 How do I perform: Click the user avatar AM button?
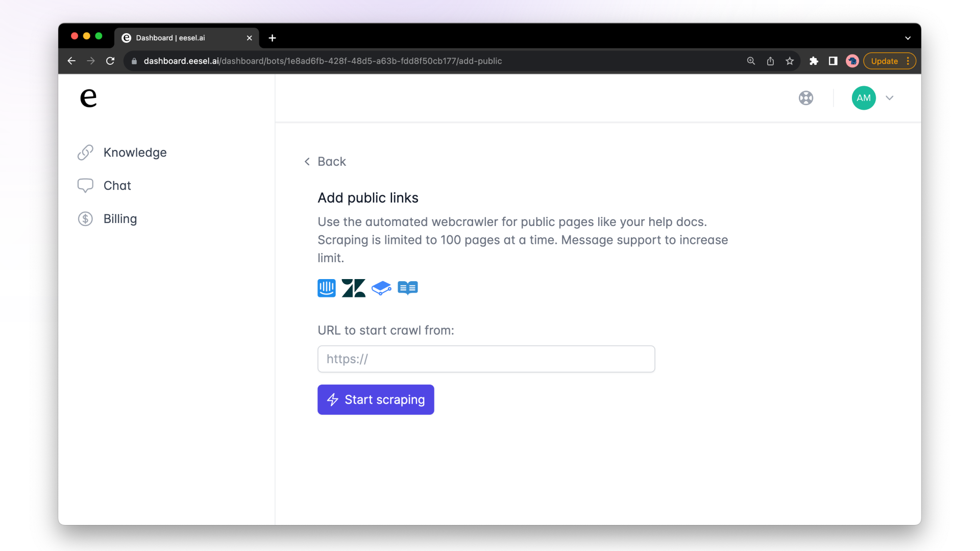tap(864, 97)
